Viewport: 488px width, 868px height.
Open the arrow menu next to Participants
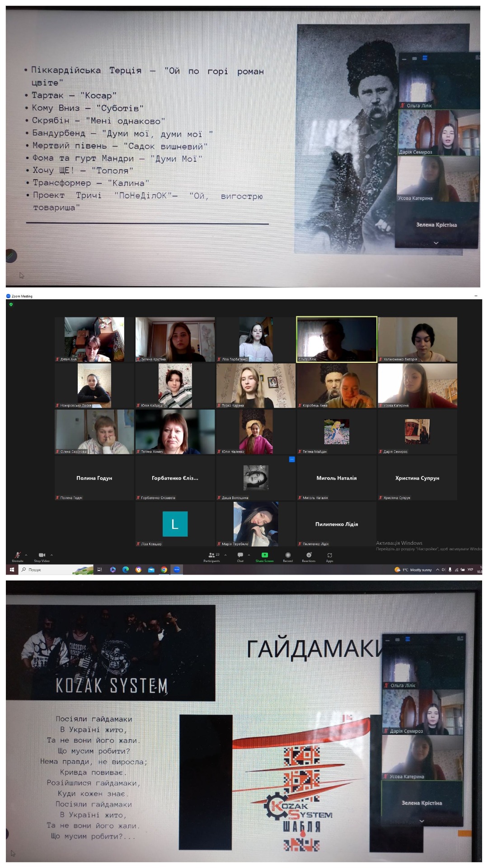click(x=225, y=555)
